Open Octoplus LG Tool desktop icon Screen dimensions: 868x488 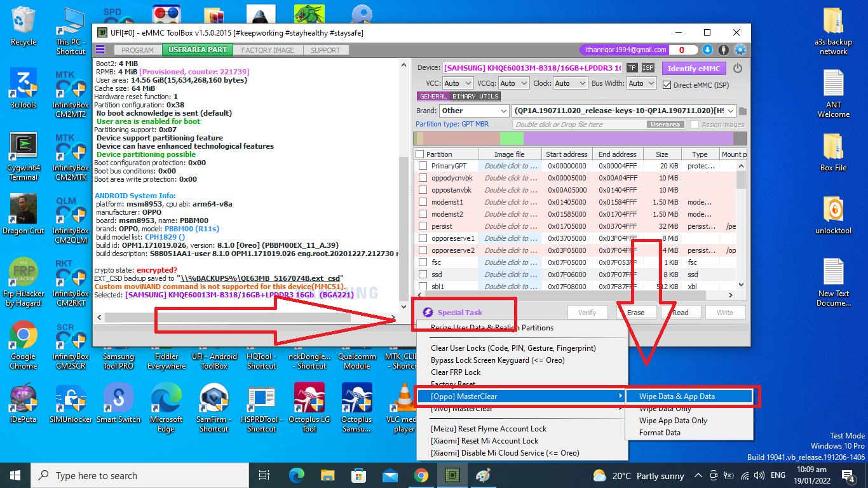click(x=309, y=408)
